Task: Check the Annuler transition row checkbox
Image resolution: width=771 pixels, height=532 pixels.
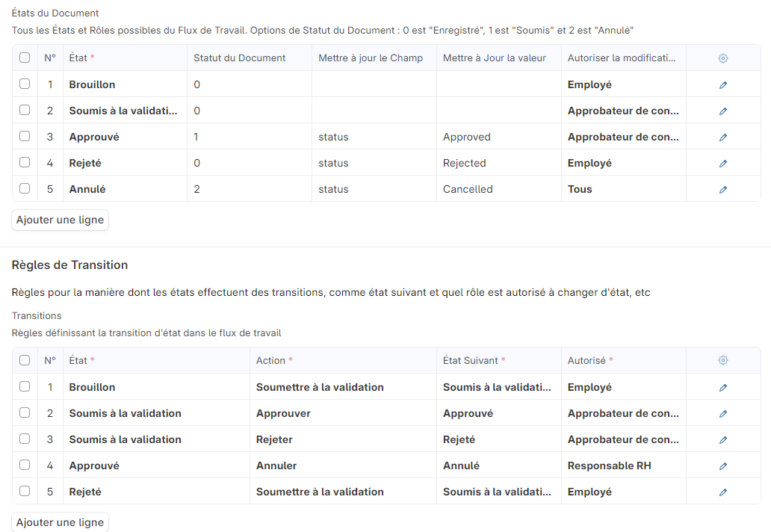Action: pos(25,465)
